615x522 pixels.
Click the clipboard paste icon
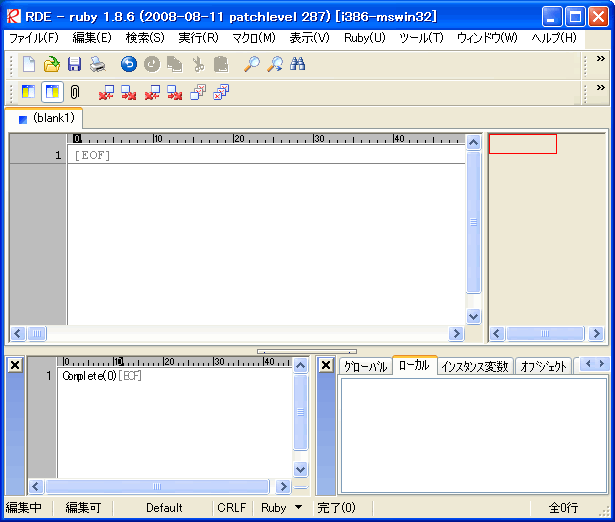221,64
